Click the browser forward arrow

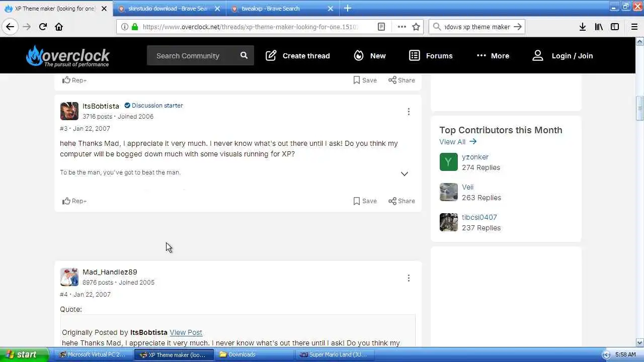tap(27, 27)
